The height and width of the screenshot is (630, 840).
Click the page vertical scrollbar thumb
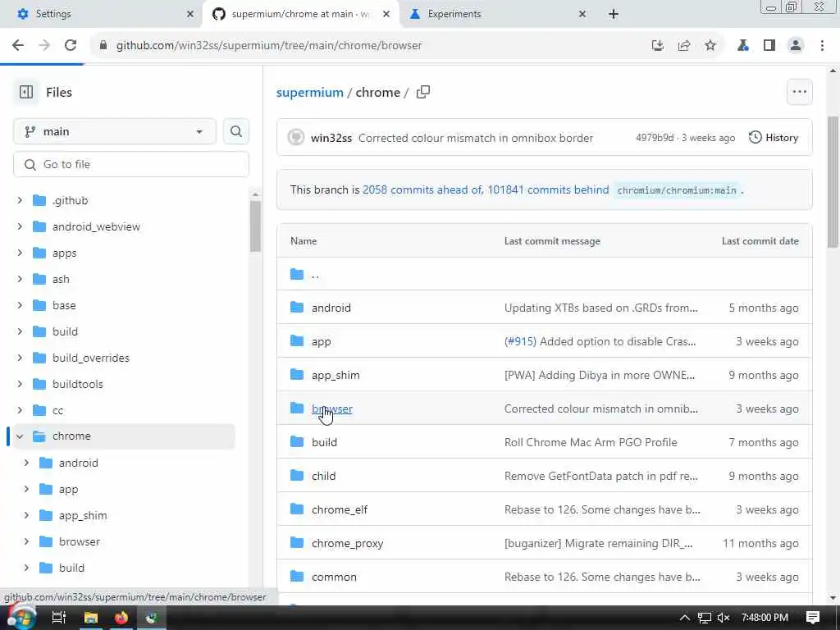[x=833, y=181]
